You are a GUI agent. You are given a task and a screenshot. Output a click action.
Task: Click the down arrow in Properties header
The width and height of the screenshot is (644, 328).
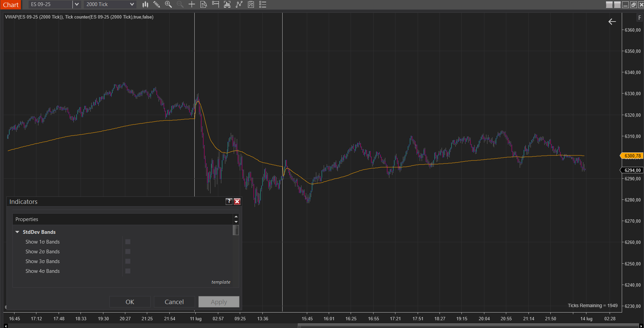236,222
